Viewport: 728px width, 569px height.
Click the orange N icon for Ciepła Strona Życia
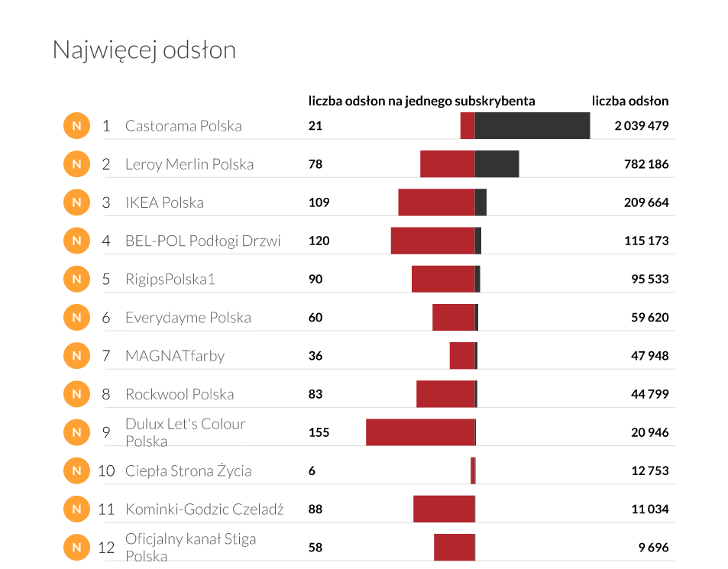point(76,470)
